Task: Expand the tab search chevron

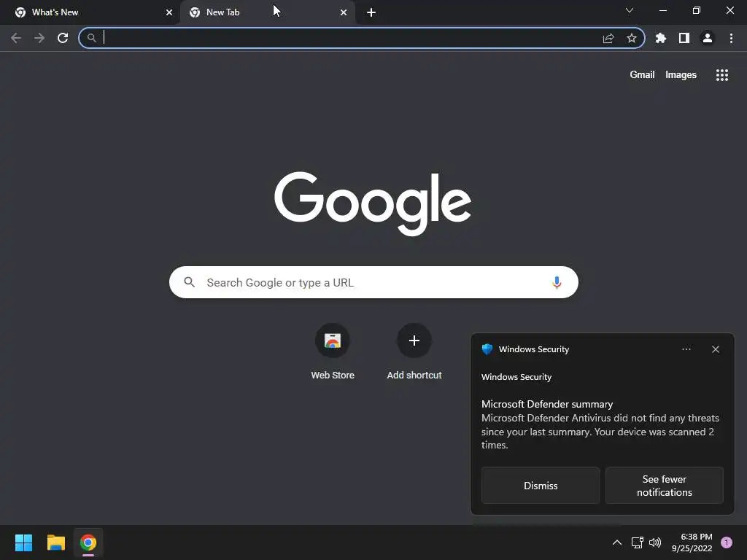Action: coord(630,10)
